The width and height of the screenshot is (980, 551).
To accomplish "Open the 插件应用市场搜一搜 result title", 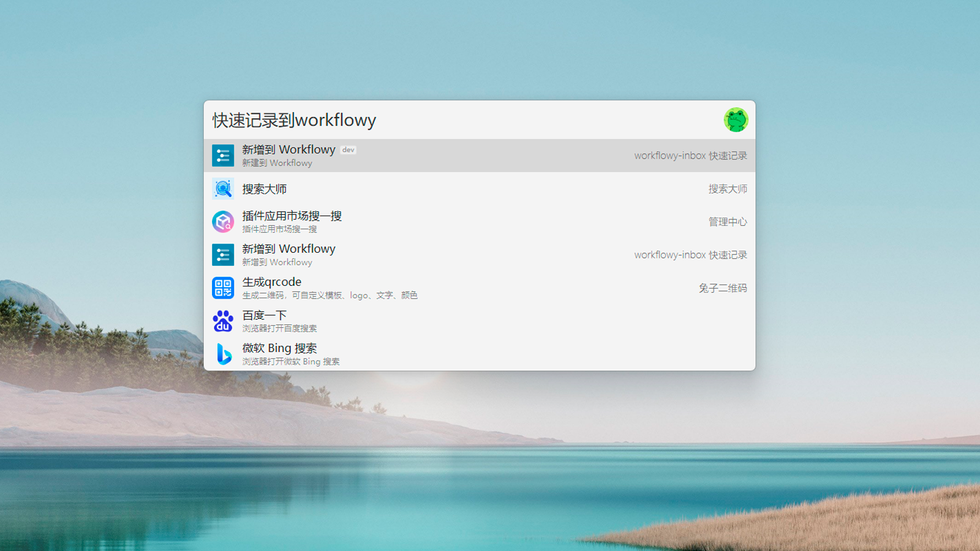I will pyautogui.click(x=292, y=216).
